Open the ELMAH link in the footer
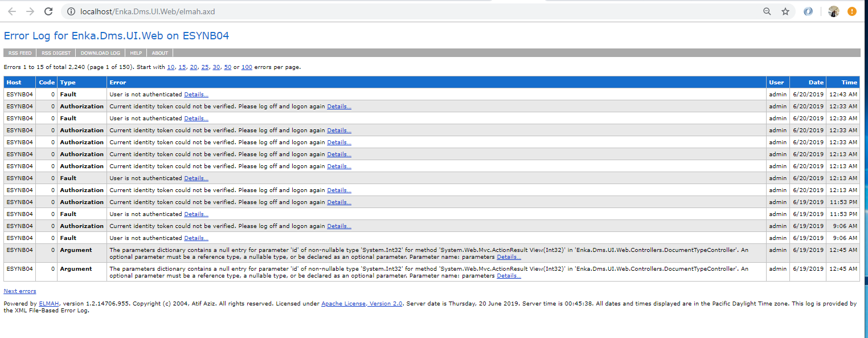Image resolution: width=868 pixels, height=338 pixels. click(x=49, y=304)
